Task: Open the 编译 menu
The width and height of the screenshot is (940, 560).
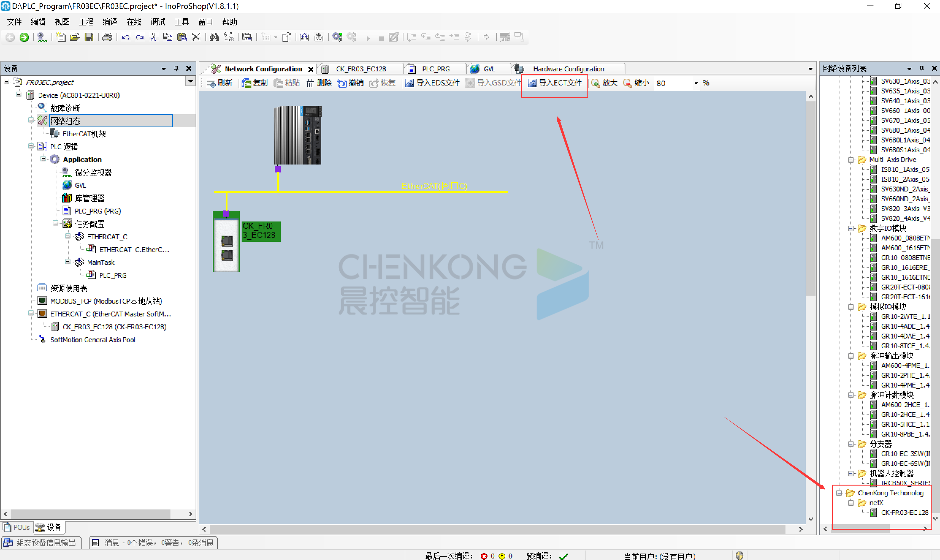Action: (109, 22)
